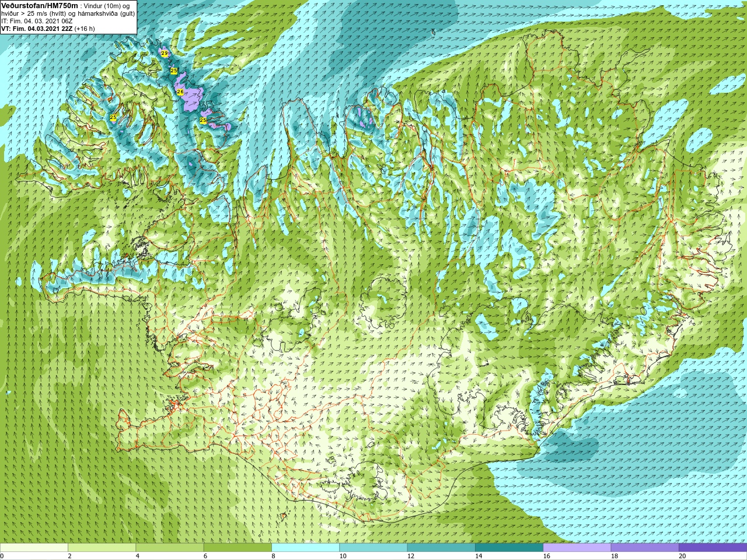Click the legend scale number 2
Viewport: 747px width, 560px height.
69,556
